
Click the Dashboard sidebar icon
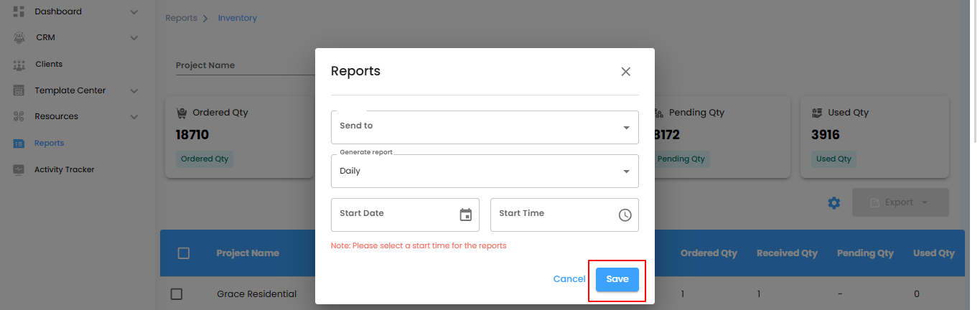[x=19, y=11]
